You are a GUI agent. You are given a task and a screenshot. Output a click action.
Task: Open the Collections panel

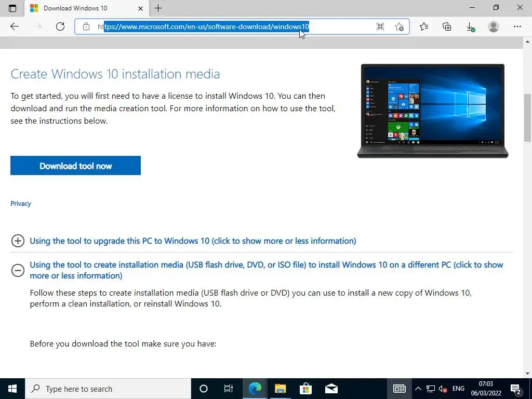click(447, 26)
